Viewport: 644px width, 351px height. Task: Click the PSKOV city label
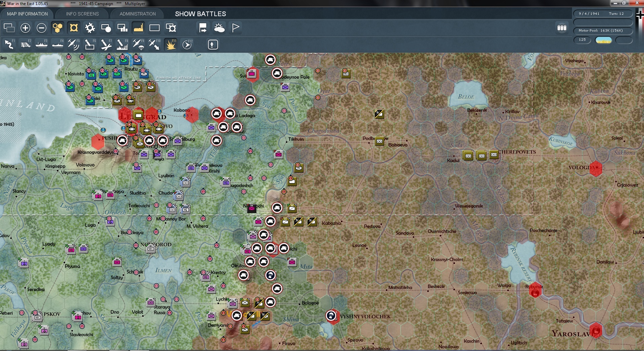click(52, 314)
